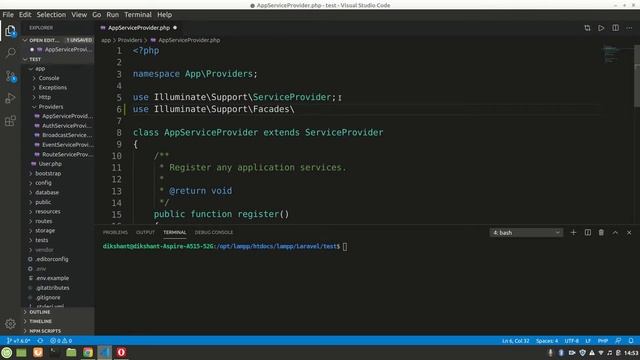640x360 pixels.
Task: Open the File menu
Action: (x=8, y=15)
